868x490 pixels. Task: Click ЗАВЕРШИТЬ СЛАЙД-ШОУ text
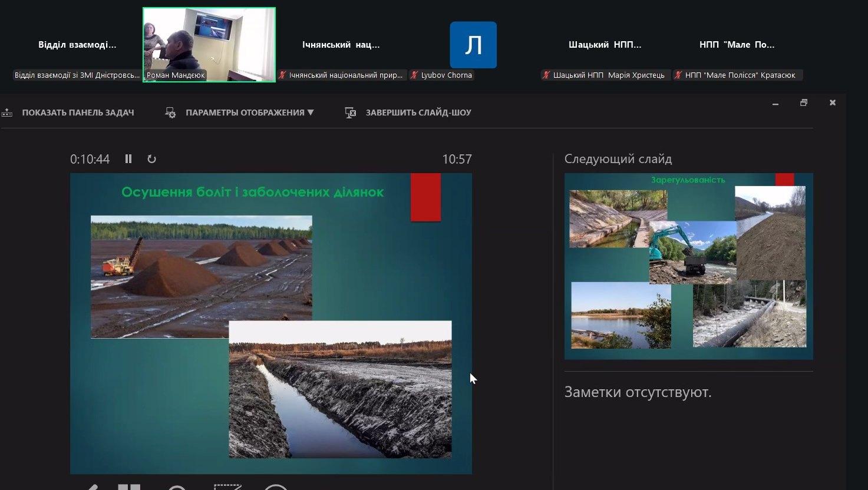[418, 112]
